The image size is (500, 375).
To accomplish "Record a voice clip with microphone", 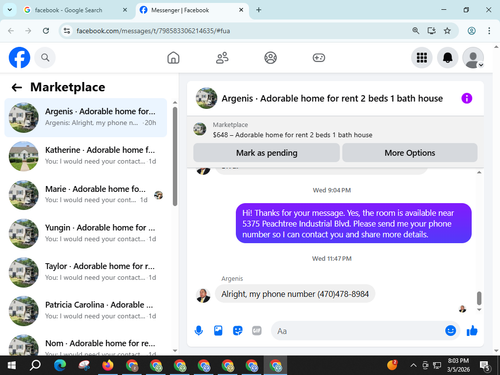I will point(199,331).
